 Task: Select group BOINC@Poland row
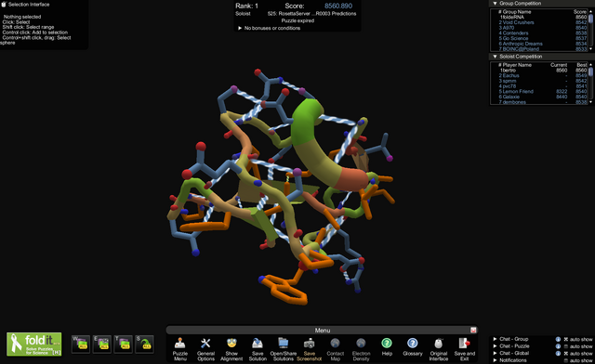coord(543,49)
